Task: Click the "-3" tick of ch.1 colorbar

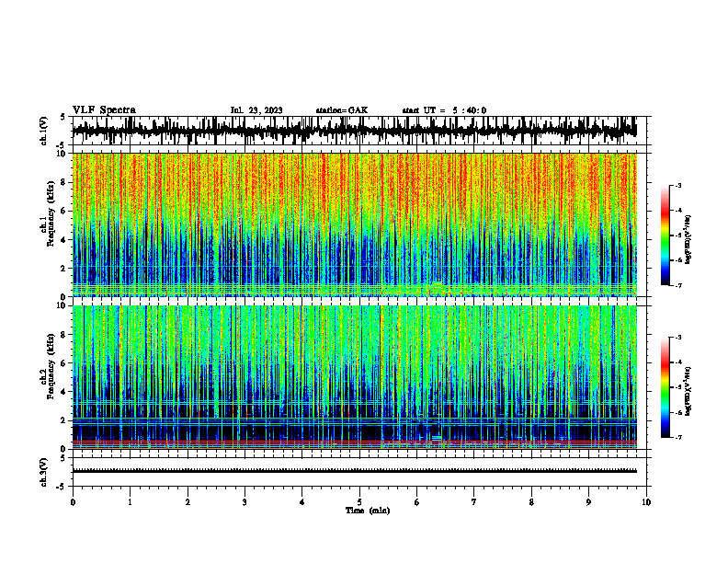Action: 677,185
